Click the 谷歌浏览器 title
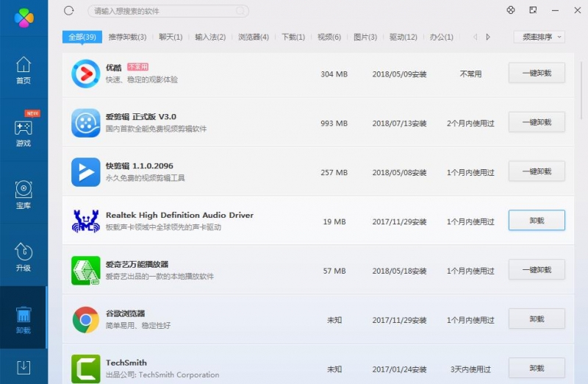Viewport: 588px width, 384px height. (125, 313)
